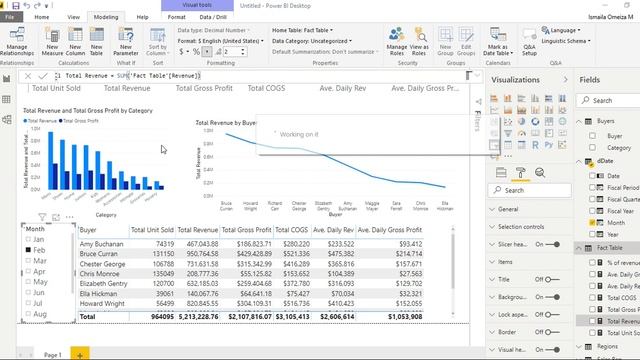Add a New Column
The height and width of the screenshot is (360, 640).
[75, 41]
